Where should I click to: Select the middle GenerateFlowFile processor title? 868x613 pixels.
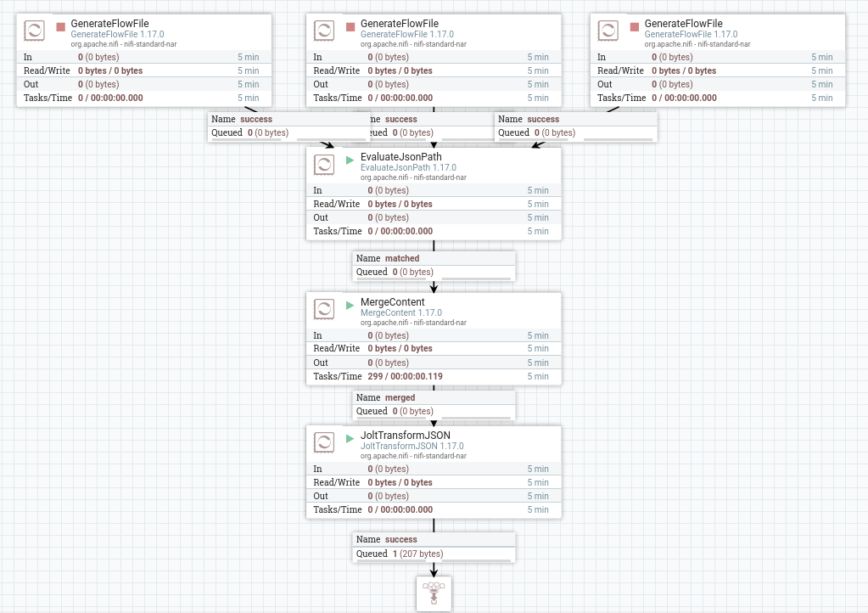point(400,23)
